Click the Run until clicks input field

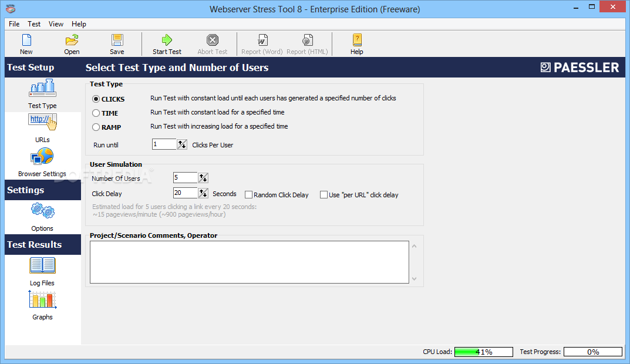pos(164,144)
